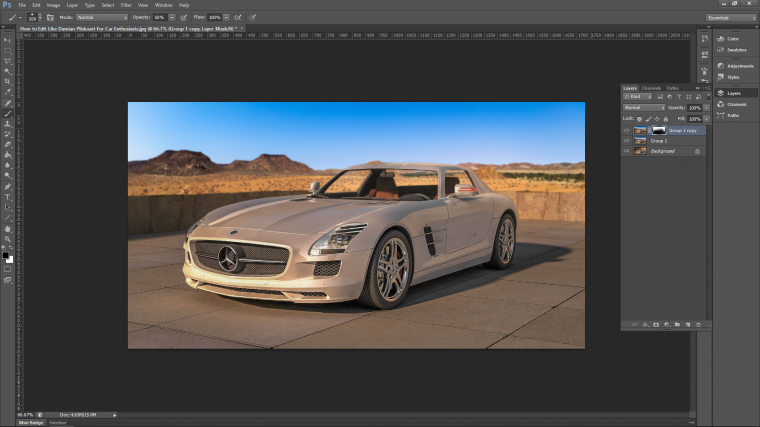Viewport: 760px width, 427px height.
Task: Toggle lock image pixels brush icon
Action: [648, 119]
